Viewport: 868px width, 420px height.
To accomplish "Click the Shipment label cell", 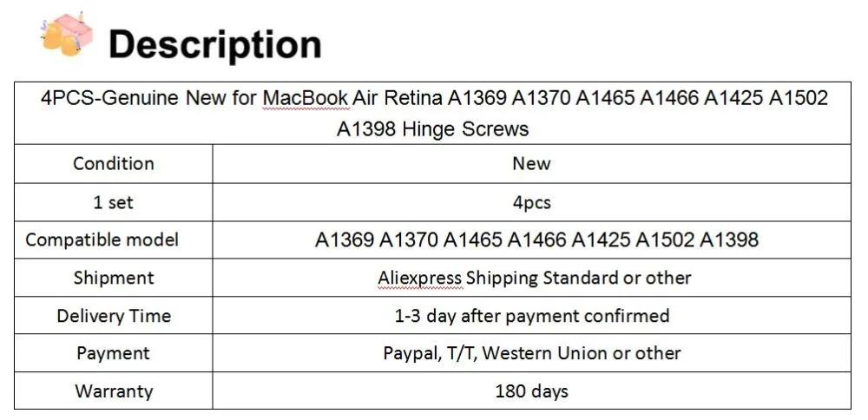I will (x=114, y=277).
